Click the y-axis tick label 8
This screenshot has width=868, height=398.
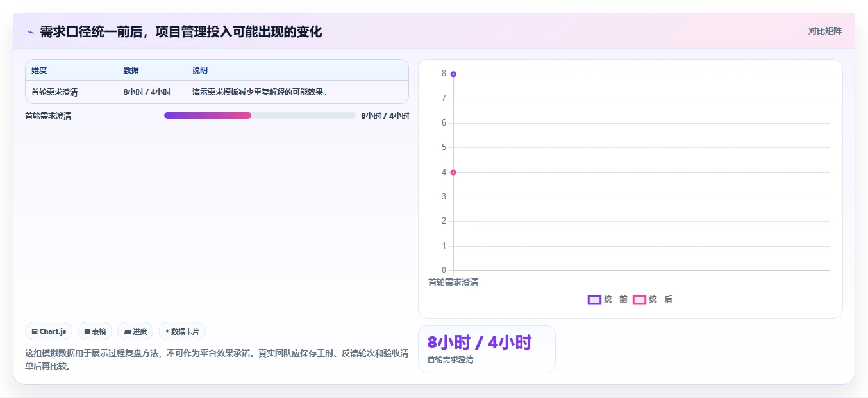[x=444, y=74]
